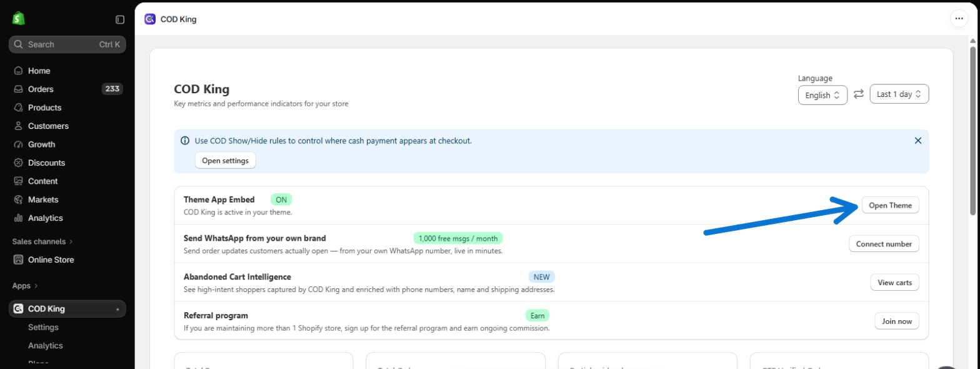Click the Earn badge on Referral program
Image resolution: width=980 pixels, height=369 pixels.
click(x=537, y=316)
